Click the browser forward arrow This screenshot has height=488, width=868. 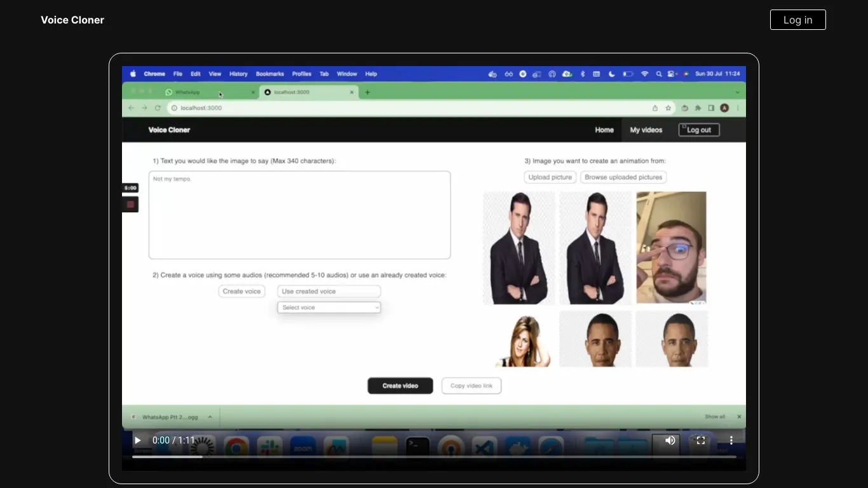point(144,108)
